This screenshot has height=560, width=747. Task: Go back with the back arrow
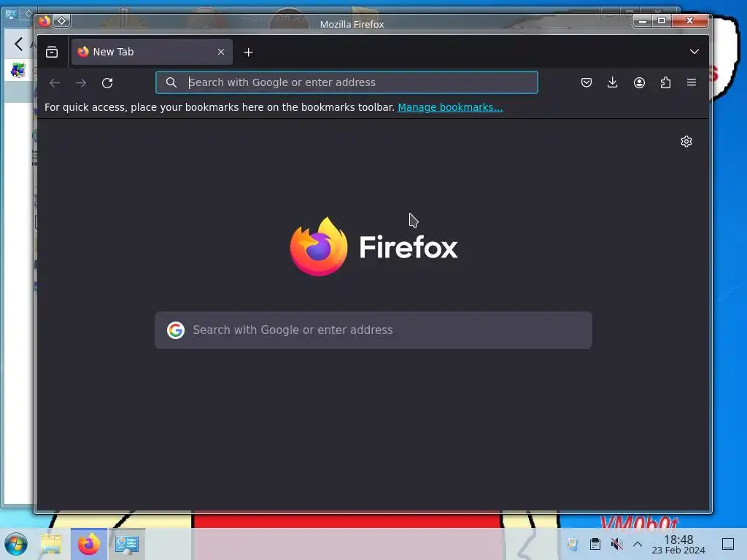(x=55, y=83)
